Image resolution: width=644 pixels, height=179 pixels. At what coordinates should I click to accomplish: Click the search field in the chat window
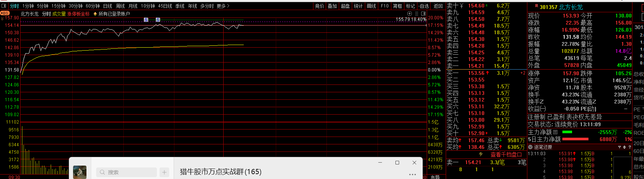pos(126,172)
